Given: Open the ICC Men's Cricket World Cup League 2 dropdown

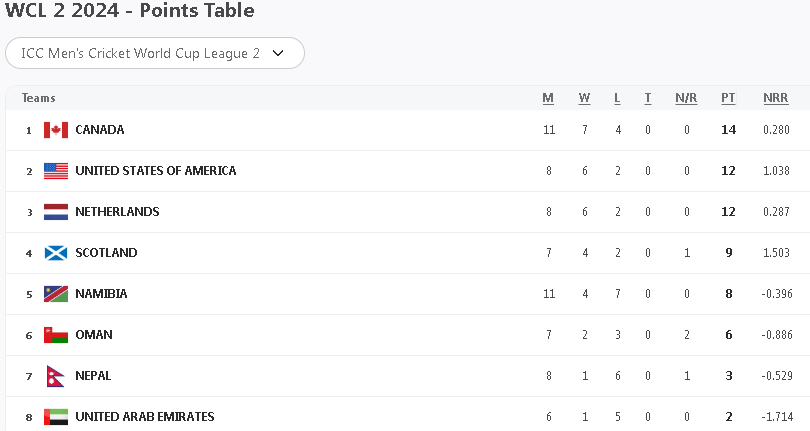Looking at the screenshot, I should [155, 53].
